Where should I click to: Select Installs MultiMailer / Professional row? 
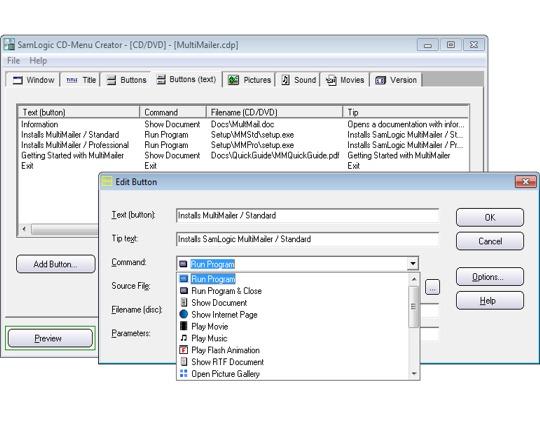click(243, 145)
